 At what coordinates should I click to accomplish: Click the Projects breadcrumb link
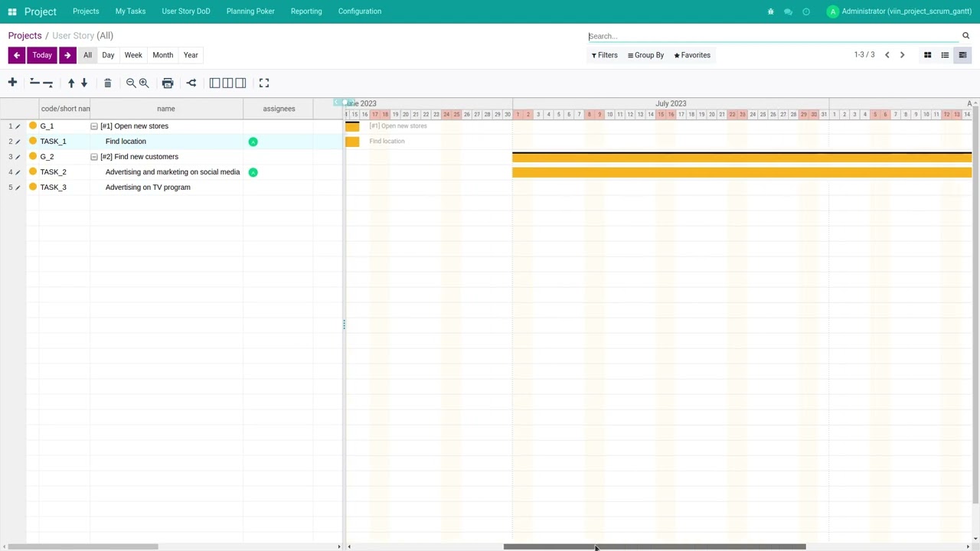pyautogui.click(x=25, y=36)
